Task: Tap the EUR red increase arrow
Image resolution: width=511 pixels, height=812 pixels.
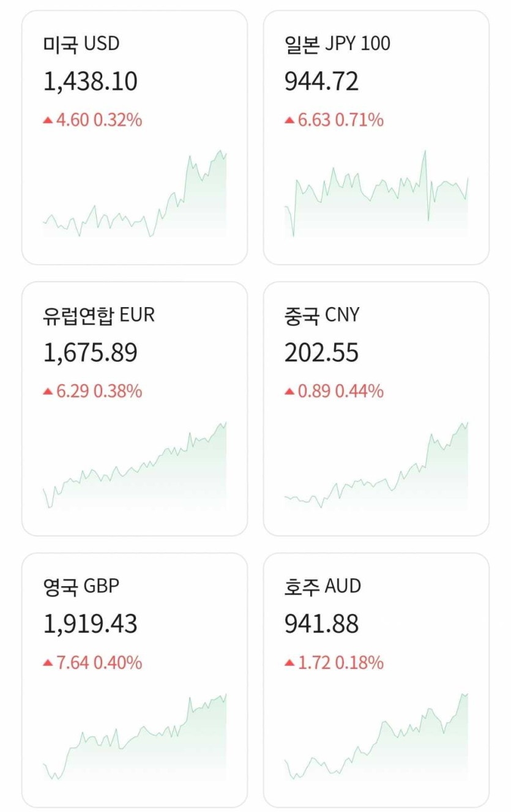Action: (48, 392)
